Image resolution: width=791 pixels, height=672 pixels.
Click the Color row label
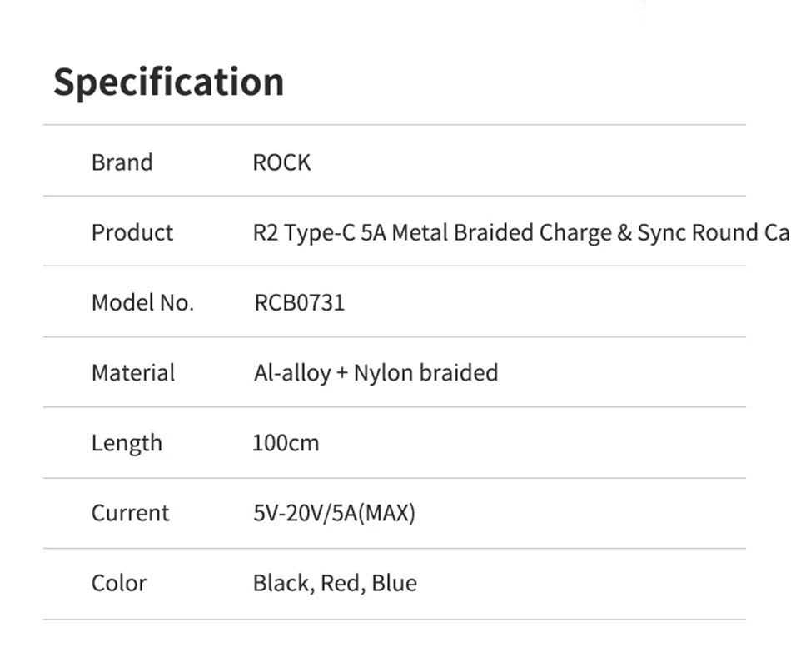(118, 583)
